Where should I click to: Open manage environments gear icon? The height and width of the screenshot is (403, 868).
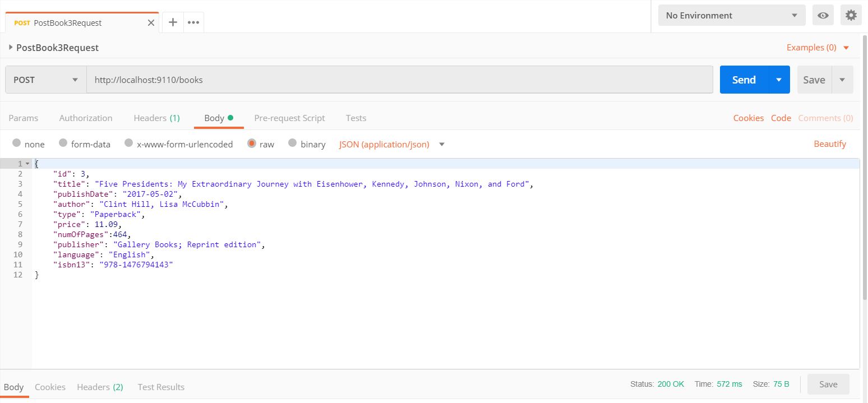click(x=851, y=16)
